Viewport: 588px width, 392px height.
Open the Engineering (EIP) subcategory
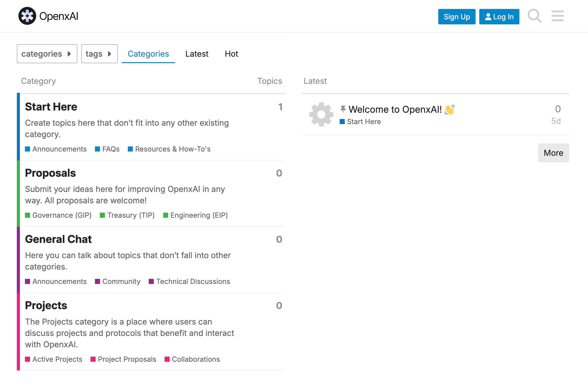pyautogui.click(x=195, y=215)
